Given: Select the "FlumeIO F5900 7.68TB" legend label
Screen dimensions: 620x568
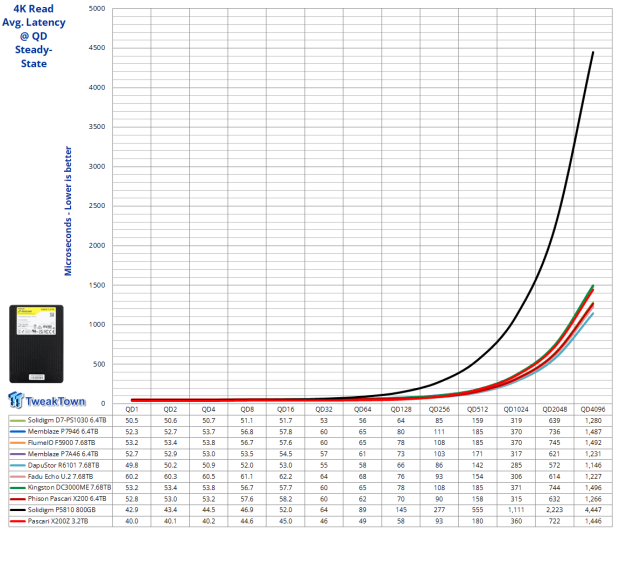Looking at the screenshot, I should (x=61, y=443).
